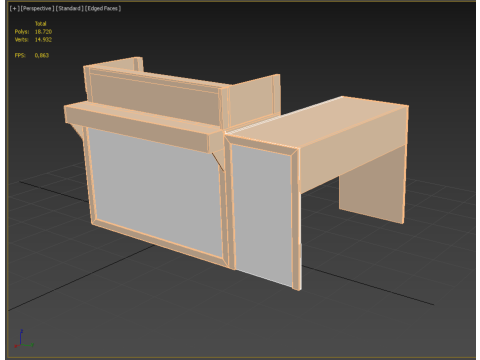
Task: Click the Total statistics column header
Action: click(x=41, y=24)
